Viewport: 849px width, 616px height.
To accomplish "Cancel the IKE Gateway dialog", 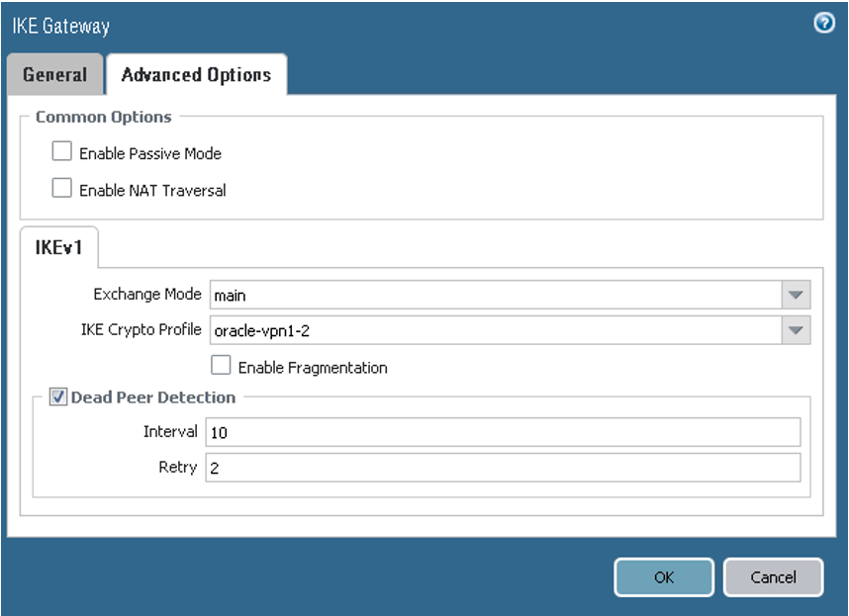I will [x=773, y=576].
